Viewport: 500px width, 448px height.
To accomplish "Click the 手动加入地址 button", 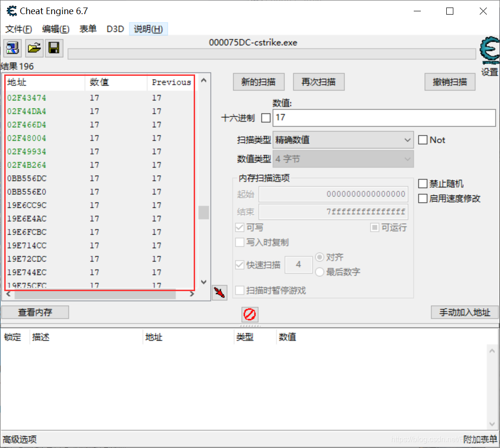I will 465,312.
